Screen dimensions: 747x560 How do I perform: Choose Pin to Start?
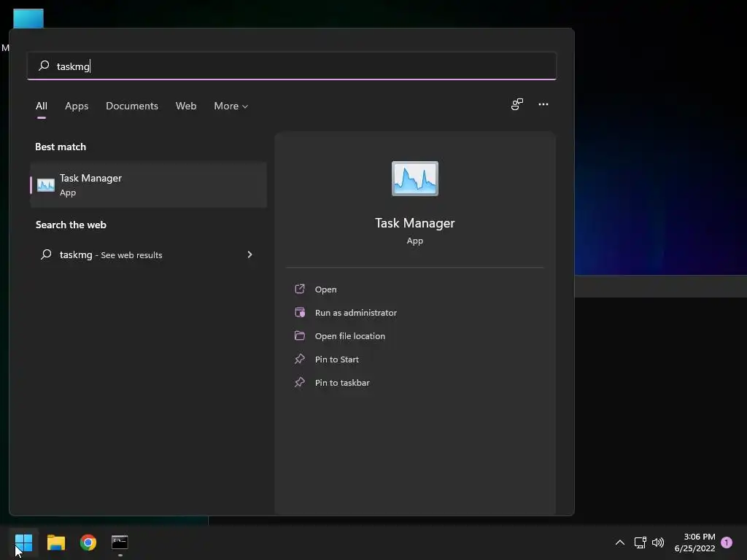coord(337,359)
